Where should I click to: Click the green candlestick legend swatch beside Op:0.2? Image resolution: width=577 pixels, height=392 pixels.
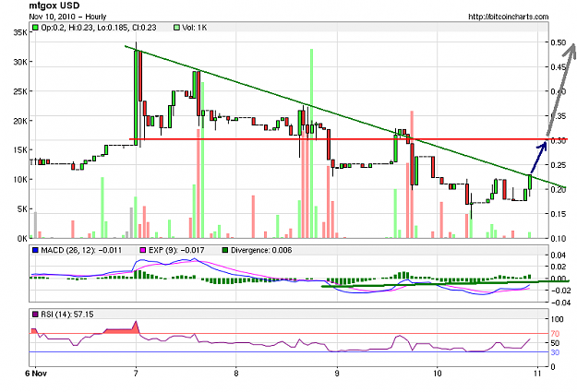click(35, 28)
